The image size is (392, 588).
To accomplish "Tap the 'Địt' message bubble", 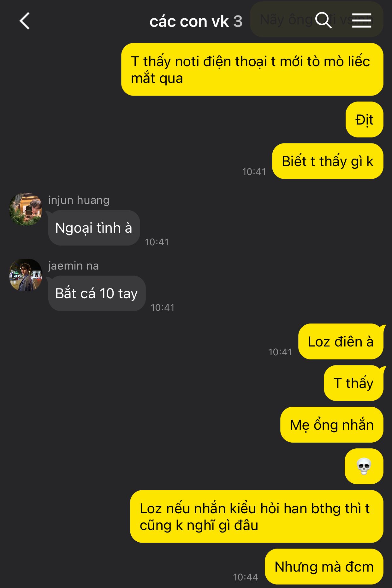I will (x=365, y=119).
